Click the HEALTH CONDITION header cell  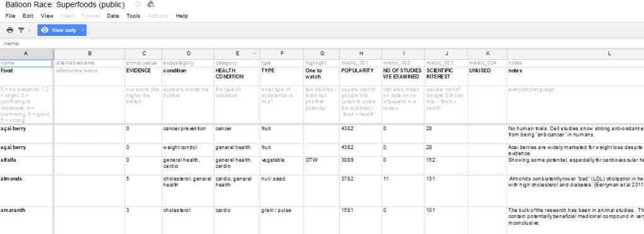point(237,76)
